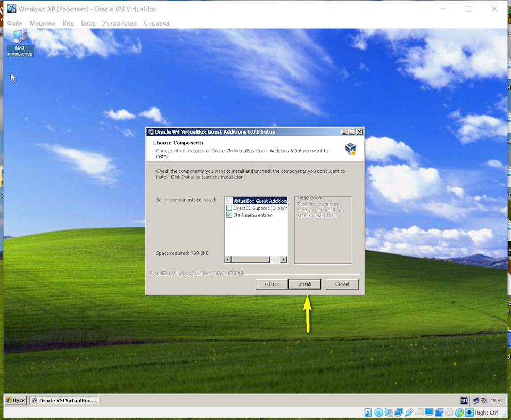Toggle the VirtualBox Guest Additions checkbox
Screen dimensions: 511x420
click(229, 201)
